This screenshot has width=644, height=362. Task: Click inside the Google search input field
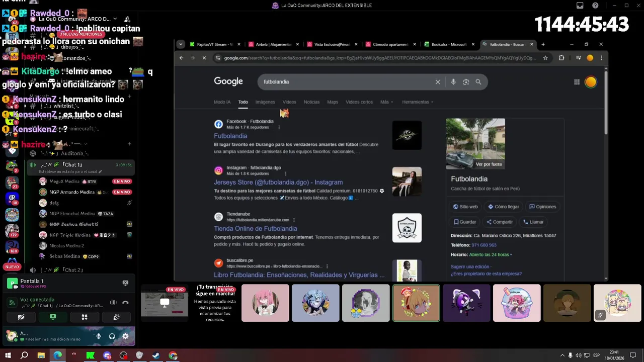pyautogui.click(x=347, y=82)
